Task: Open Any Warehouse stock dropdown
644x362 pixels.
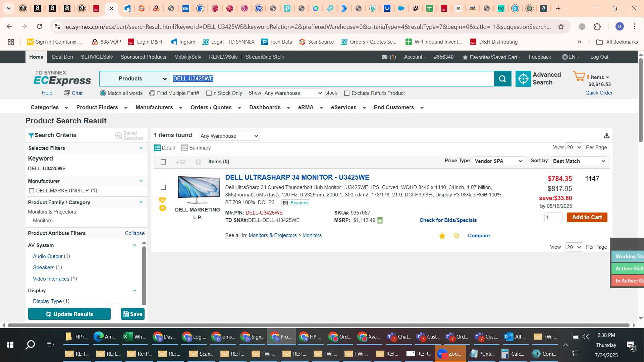Action: click(293, 93)
